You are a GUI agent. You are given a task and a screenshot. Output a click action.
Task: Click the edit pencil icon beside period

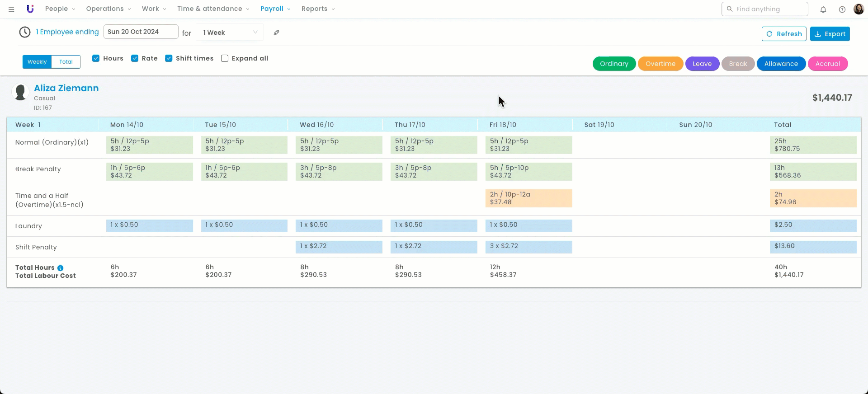click(276, 33)
